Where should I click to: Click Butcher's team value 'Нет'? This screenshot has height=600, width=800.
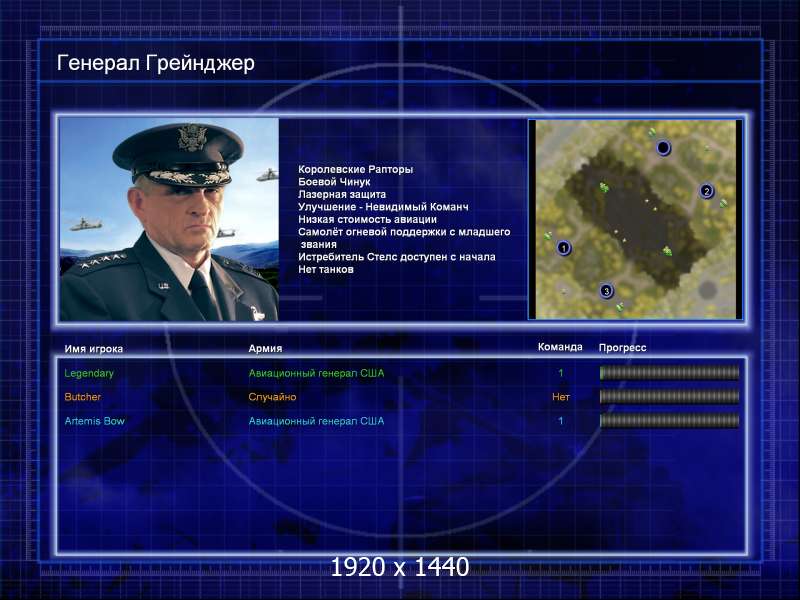coord(561,396)
